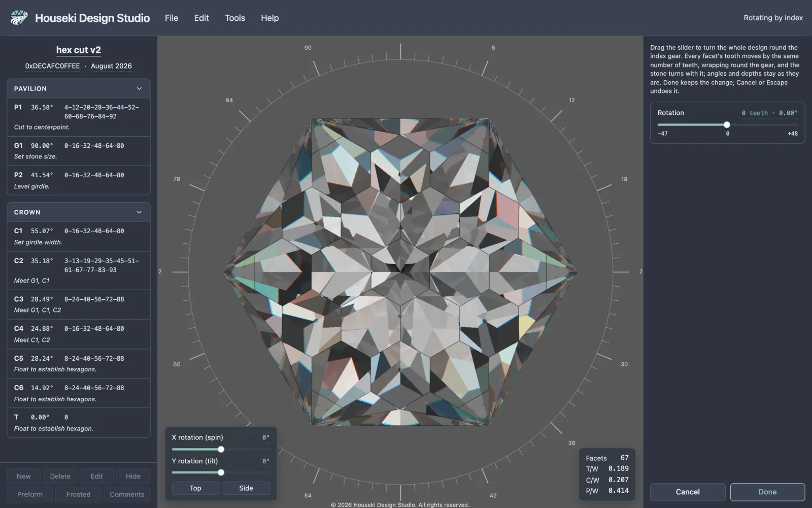812x508 pixels.
Task: Open the File menu
Action: coord(172,18)
